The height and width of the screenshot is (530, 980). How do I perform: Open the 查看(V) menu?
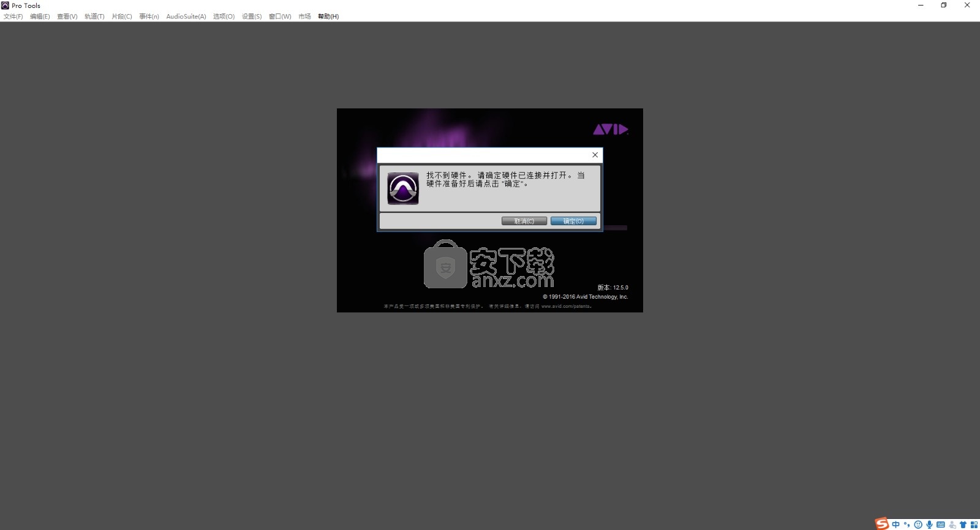point(67,17)
